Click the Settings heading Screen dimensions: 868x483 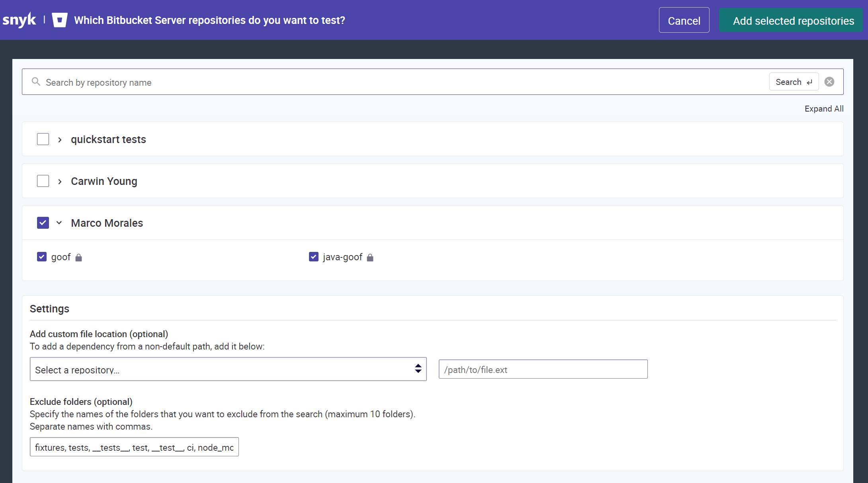[x=49, y=309]
